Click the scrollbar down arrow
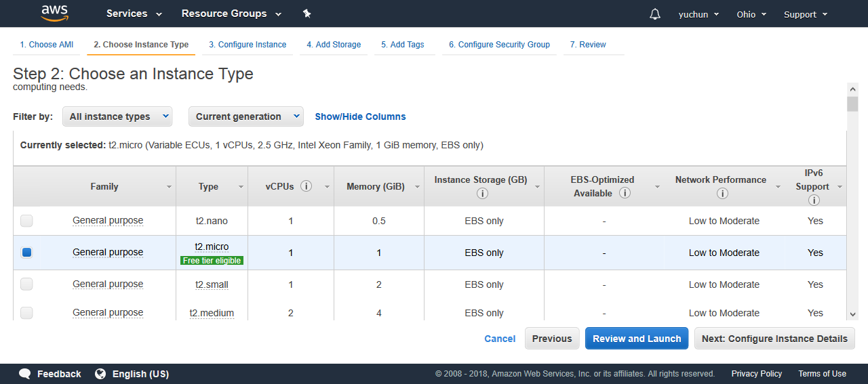Image resolution: width=868 pixels, height=384 pixels. click(x=853, y=314)
